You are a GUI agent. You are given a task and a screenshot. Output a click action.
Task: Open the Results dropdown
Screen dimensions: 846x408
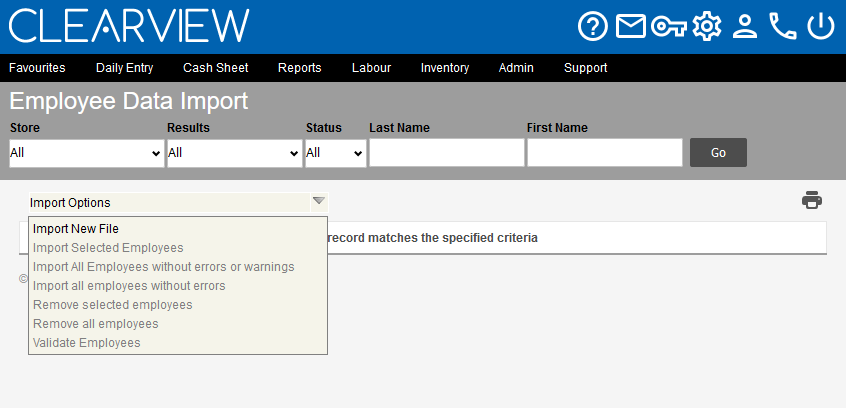point(235,153)
